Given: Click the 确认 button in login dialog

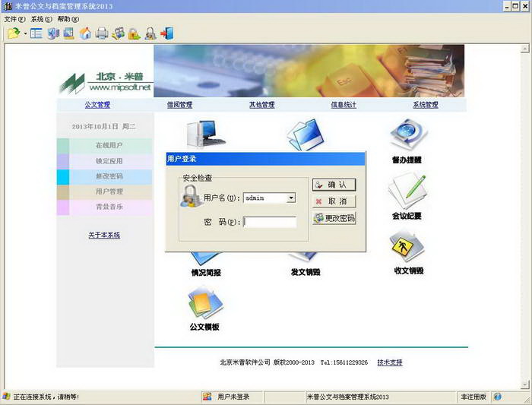Looking at the screenshot, I should [334, 185].
